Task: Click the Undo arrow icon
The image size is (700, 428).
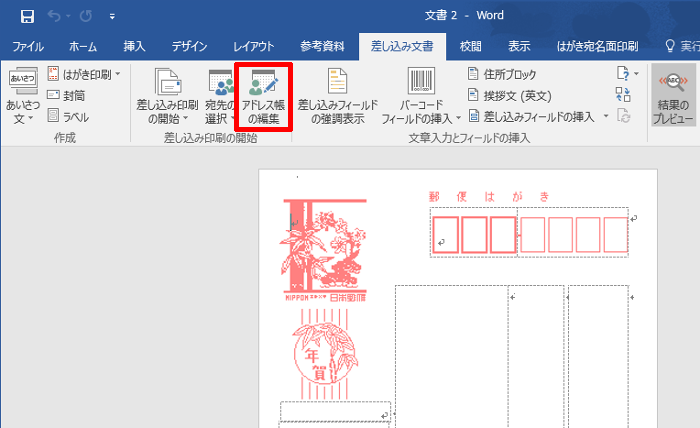Action: pos(54,17)
